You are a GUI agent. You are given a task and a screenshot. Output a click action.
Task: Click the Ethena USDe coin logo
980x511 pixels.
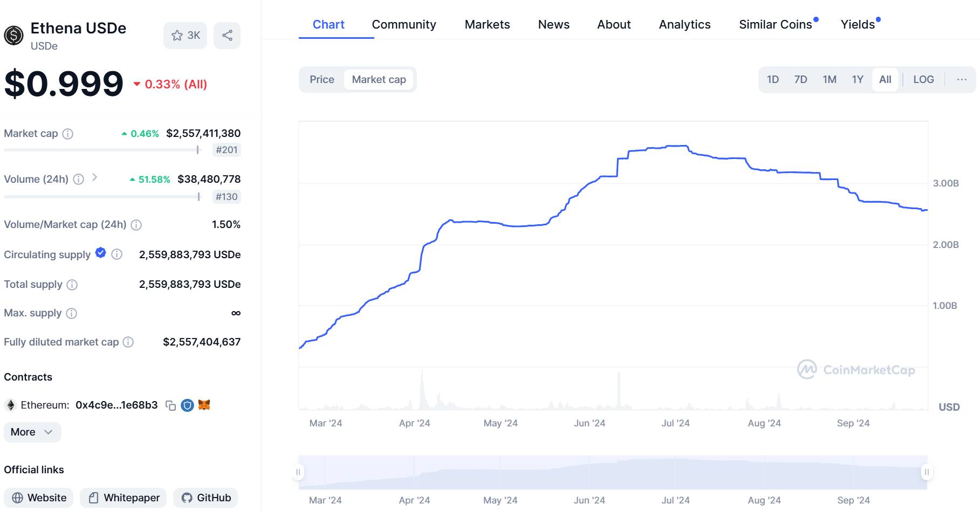pos(13,36)
